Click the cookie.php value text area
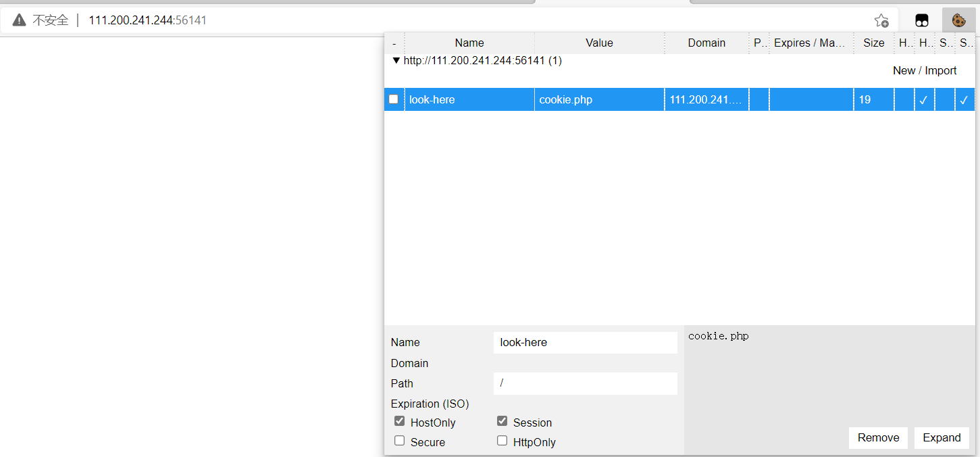Image resolution: width=980 pixels, height=457 pixels. tap(829, 375)
